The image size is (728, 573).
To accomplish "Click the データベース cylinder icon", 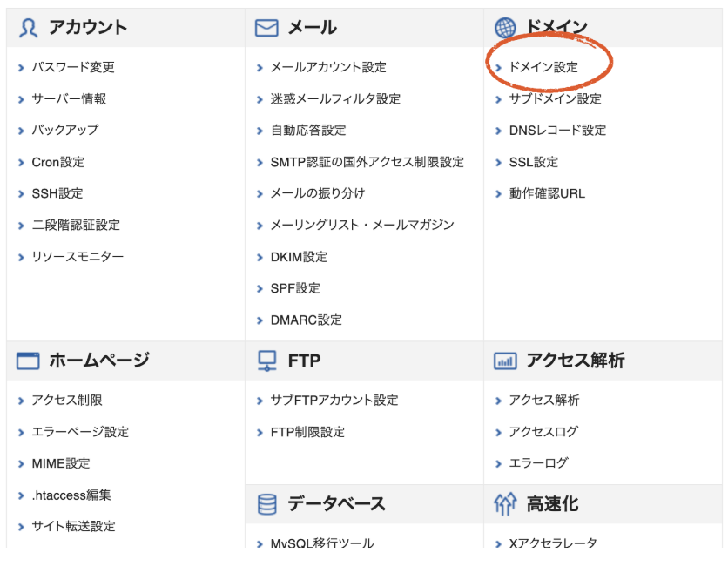I will (x=266, y=504).
